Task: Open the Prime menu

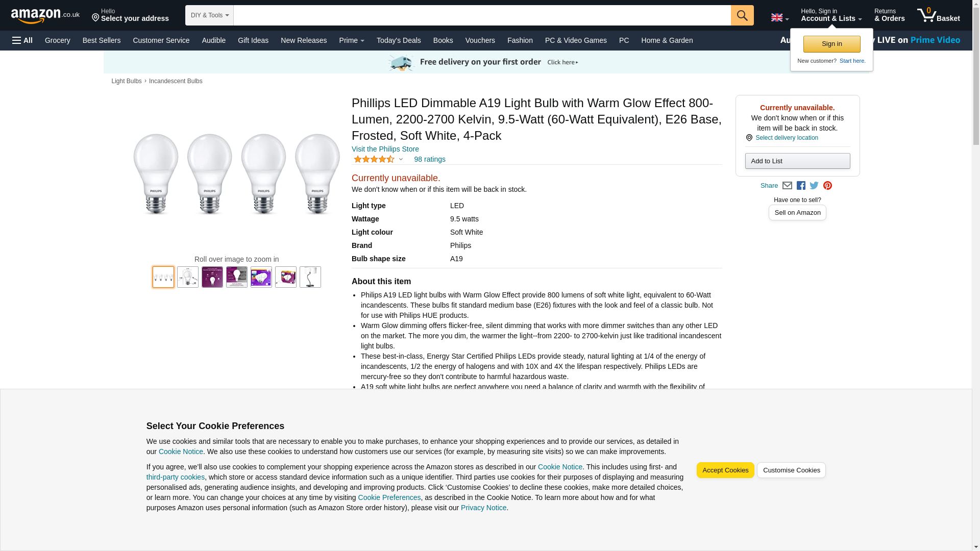Action: [351, 40]
